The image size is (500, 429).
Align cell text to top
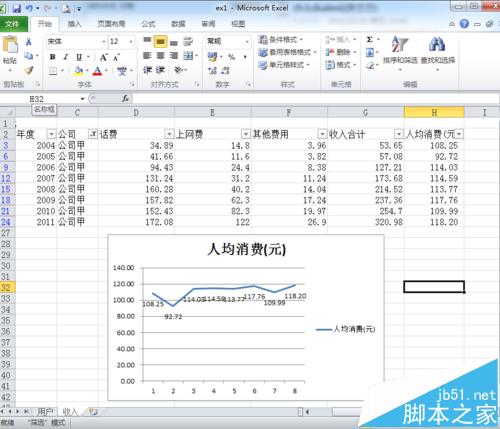click(x=147, y=41)
